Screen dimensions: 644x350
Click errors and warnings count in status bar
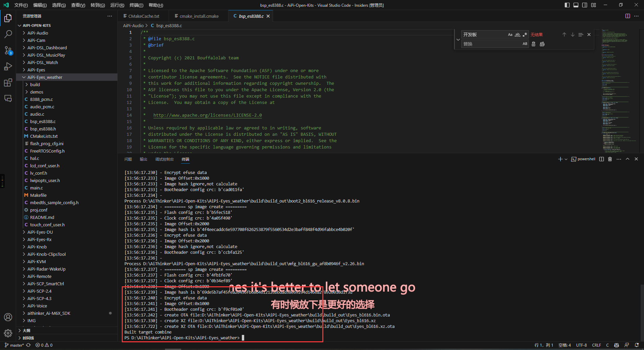pos(44,345)
